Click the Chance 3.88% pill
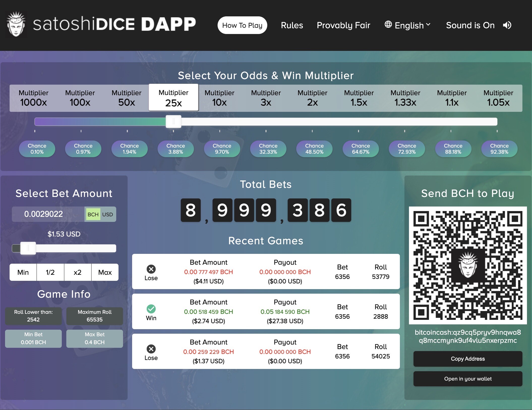Image resolution: width=532 pixels, height=410 pixels. click(176, 149)
